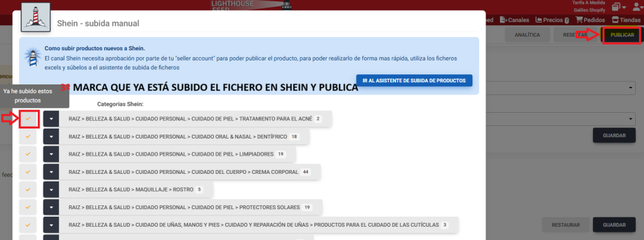Expand the dropdown for the cutículas row
Viewport: 644px width, 240px height.
(52, 225)
